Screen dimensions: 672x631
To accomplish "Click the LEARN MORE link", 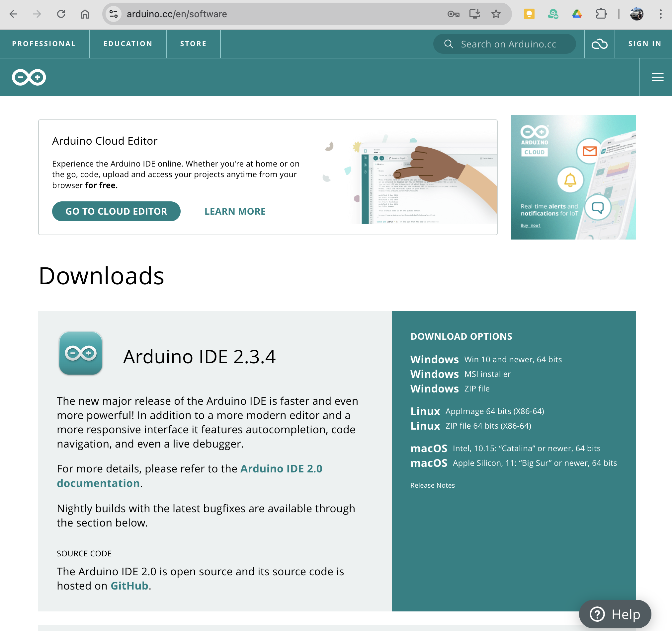I will pyautogui.click(x=235, y=211).
